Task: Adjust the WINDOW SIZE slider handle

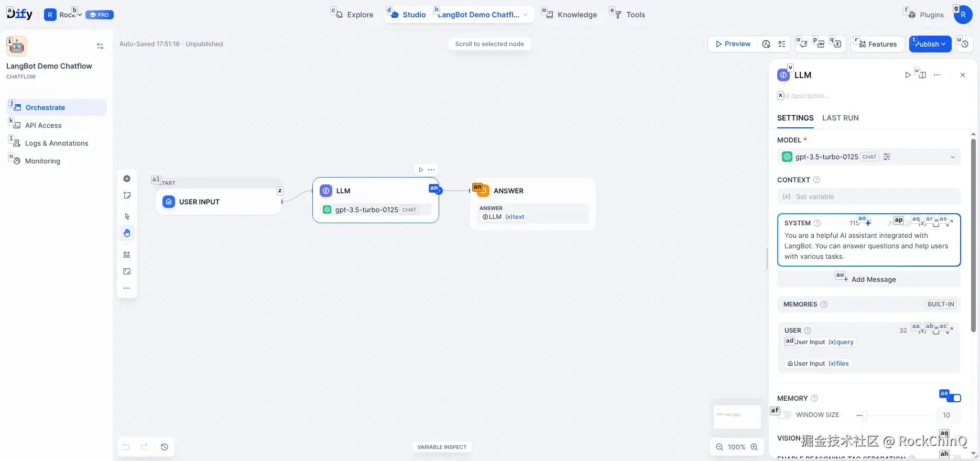Action: click(864, 415)
